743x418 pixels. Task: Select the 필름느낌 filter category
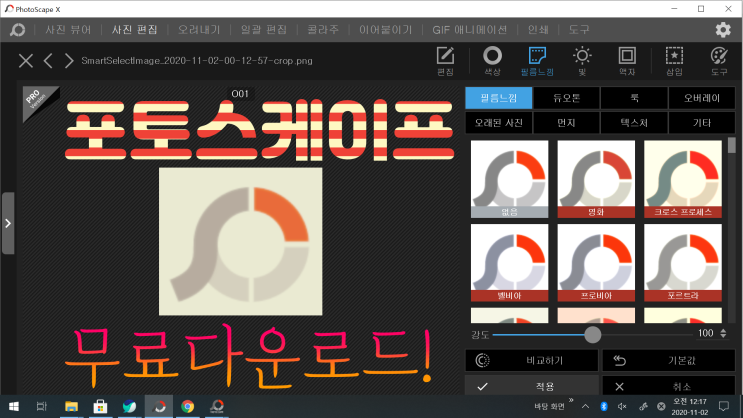point(499,98)
